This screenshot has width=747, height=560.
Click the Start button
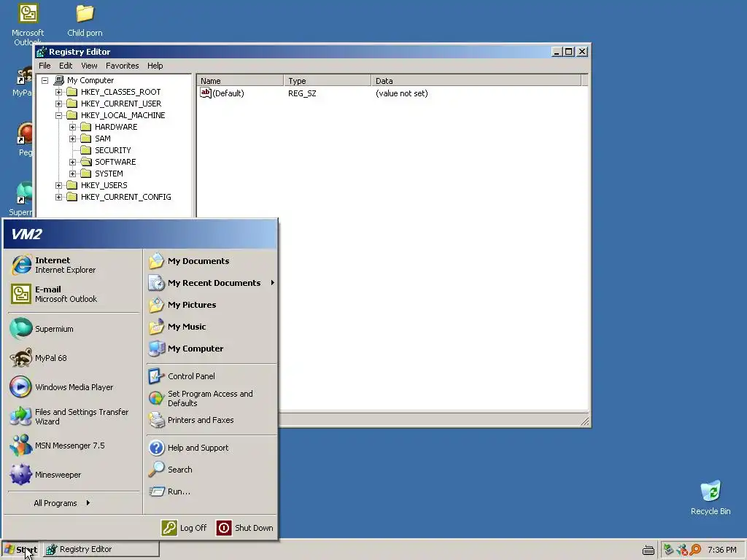click(x=20, y=550)
